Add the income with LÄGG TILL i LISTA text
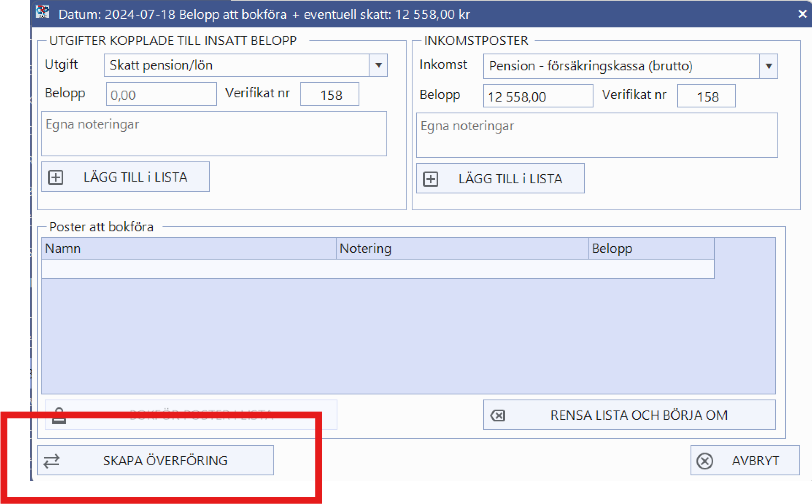Image resolution: width=812 pixels, height=504 pixels. (510, 179)
